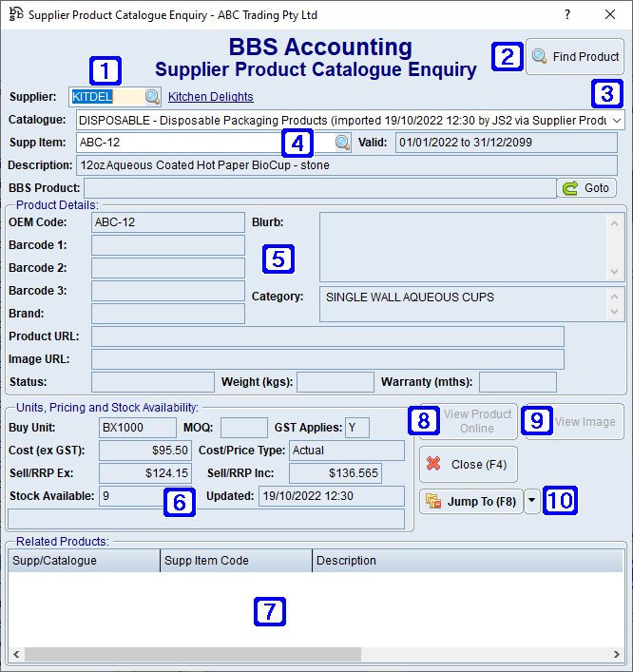Click the help question mark in title bar
Screen dimensions: 633x672
point(567,15)
